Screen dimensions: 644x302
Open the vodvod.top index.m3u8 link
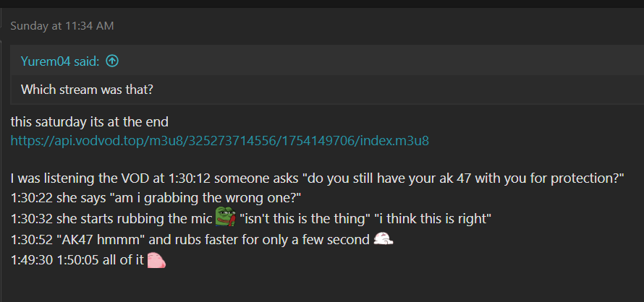point(220,140)
